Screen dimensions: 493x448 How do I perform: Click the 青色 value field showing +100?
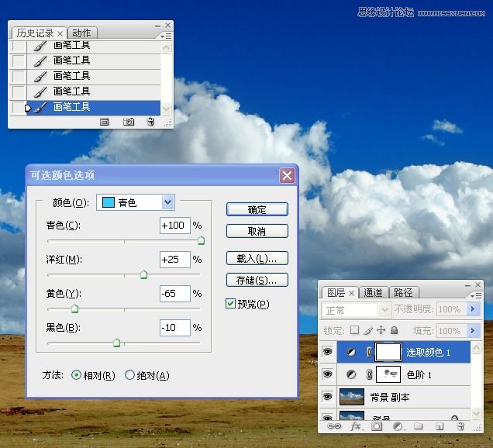[175, 226]
